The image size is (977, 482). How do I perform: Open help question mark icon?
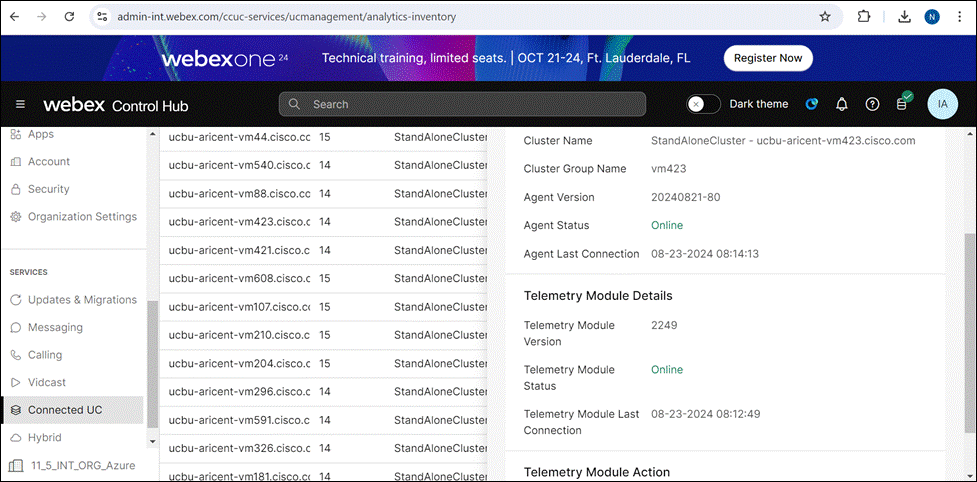click(872, 104)
